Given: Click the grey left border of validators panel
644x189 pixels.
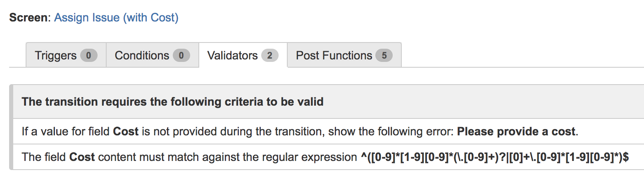Looking at the screenshot, I should click(11, 127).
